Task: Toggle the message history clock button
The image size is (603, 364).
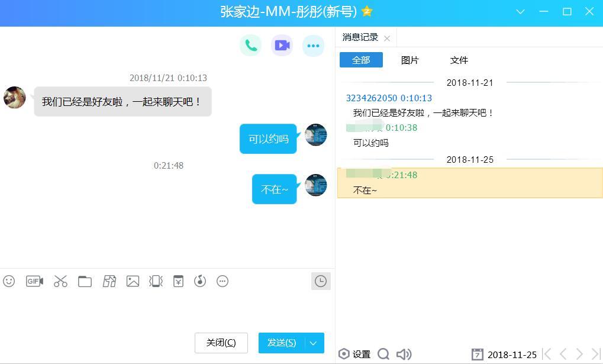Action: tap(320, 281)
